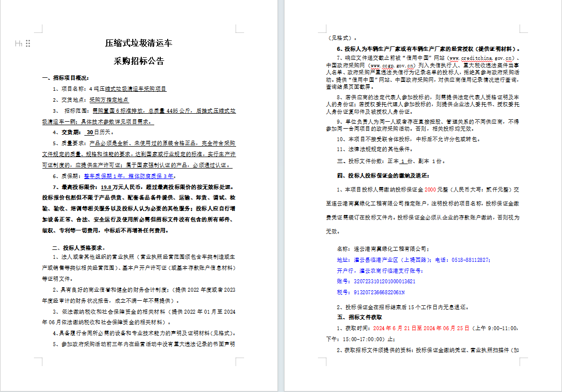Click the heading 一、招标项目概况
Screen dimensions: 562x392
[65, 78]
